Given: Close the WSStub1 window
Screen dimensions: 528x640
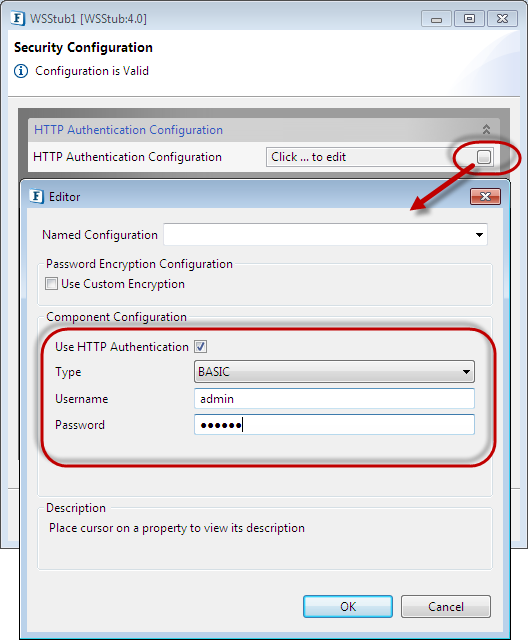Looking at the screenshot, I should pyautogui.click(x=503, y=19).
